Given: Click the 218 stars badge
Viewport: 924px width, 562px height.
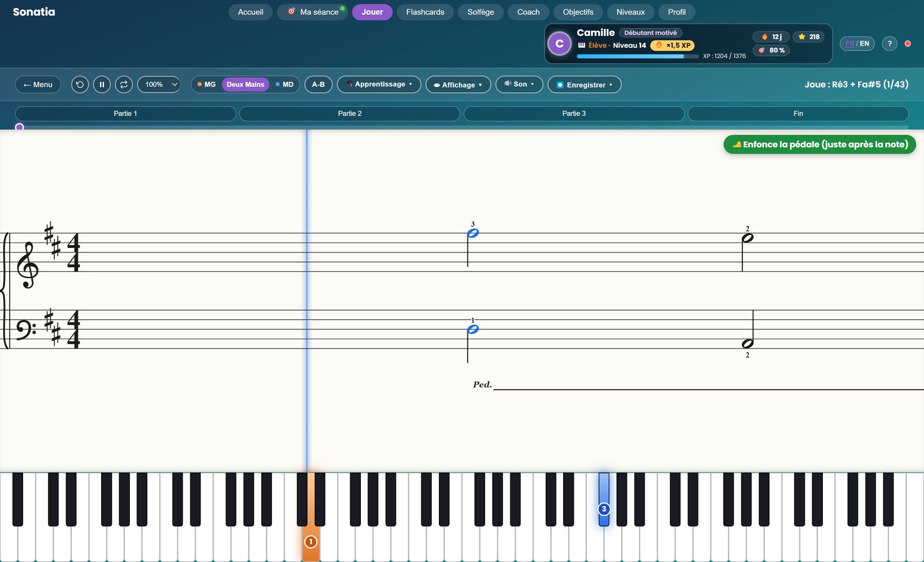Looking at the screenshot, I should click(x=808, y=36).
